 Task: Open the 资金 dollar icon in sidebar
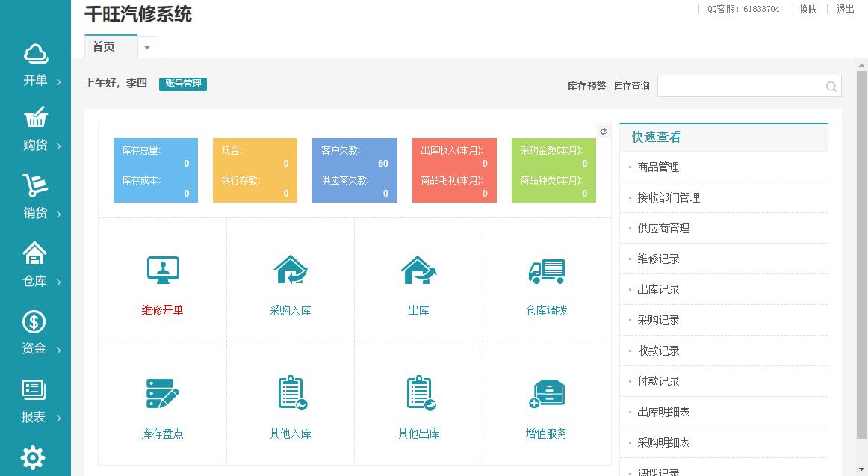pyautogui.click(x=34, y=321)
